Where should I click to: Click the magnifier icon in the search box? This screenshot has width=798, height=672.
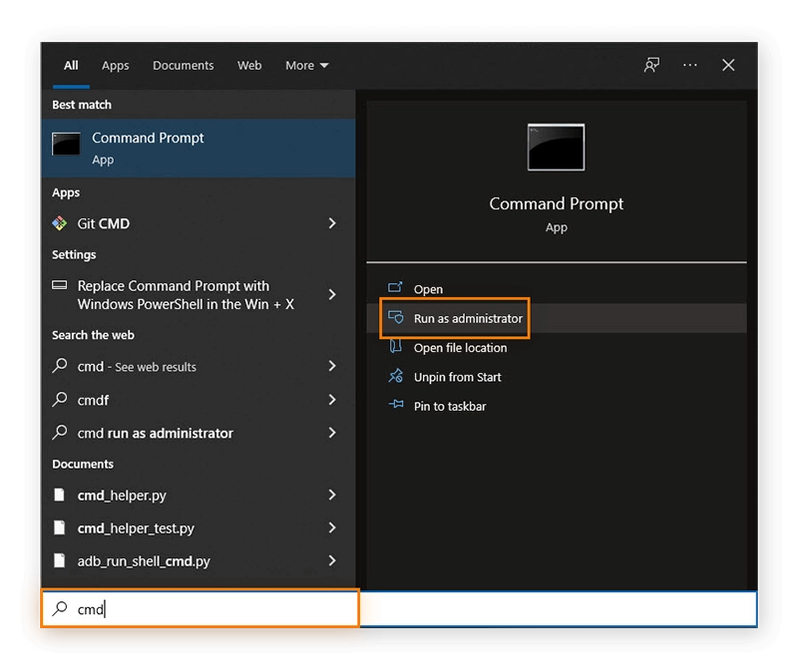pos(60,608)
